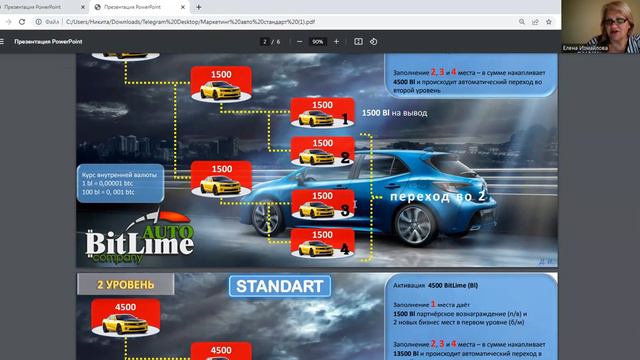This screenshot has height=360, width=640.
Task: Click the STANDART heading badge
Action: point(280,286)
